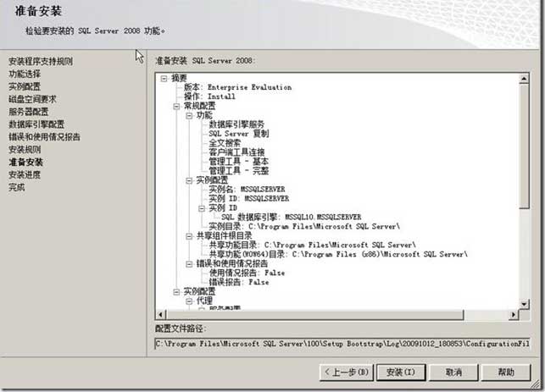
Task: Collapse the 常规配置 tree node
Action: pyautogui.click(x=176, y=106)
